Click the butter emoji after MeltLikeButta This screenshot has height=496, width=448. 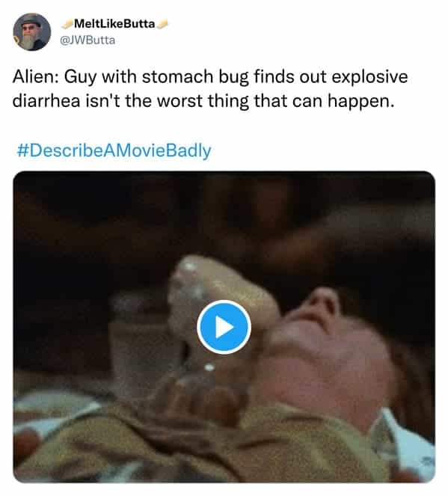pos(162,24)
